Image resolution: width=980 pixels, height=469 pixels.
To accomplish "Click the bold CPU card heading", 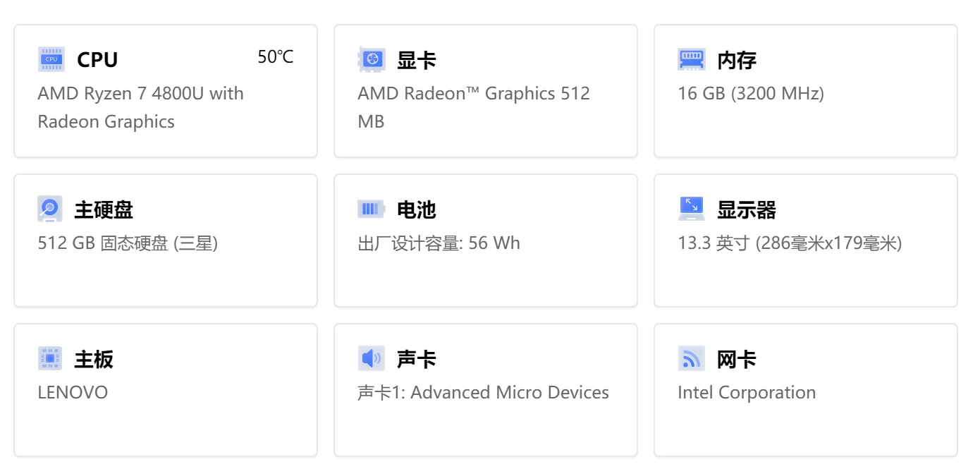I will point(97,60).
